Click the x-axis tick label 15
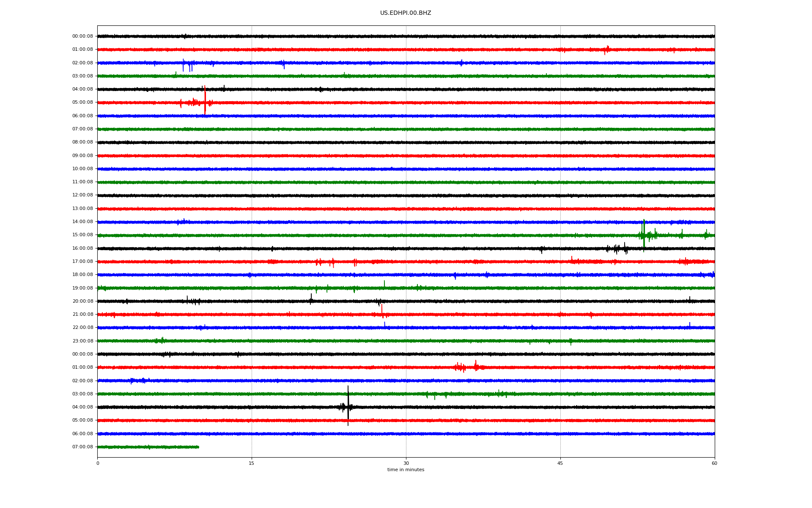This screenshot has height=508, width=812. click(252, 463)
